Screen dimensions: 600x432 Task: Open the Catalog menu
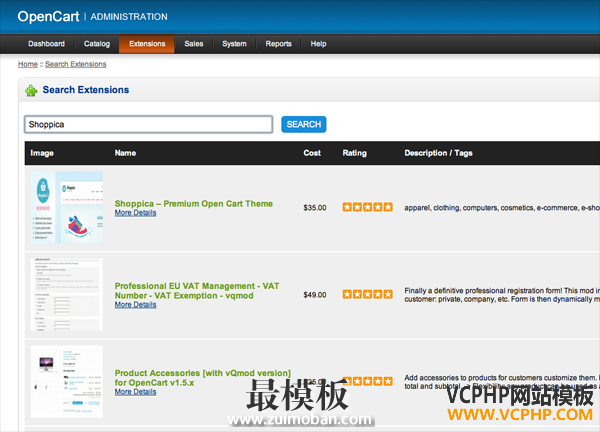click(97, 44)
